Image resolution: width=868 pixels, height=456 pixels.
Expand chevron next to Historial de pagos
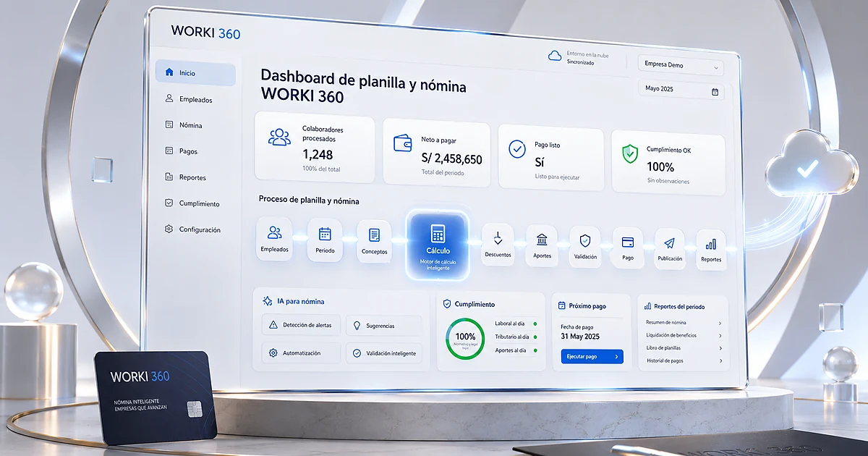(x=720, y=360)
